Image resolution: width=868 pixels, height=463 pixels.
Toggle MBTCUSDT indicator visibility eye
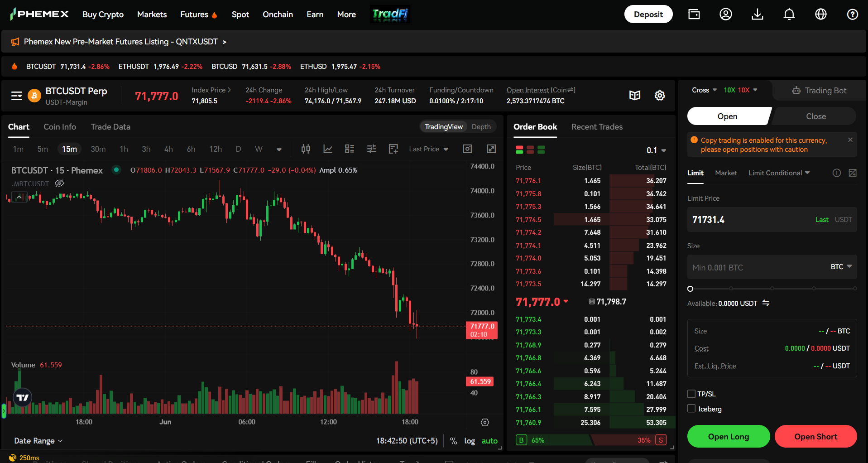point(59,183)
